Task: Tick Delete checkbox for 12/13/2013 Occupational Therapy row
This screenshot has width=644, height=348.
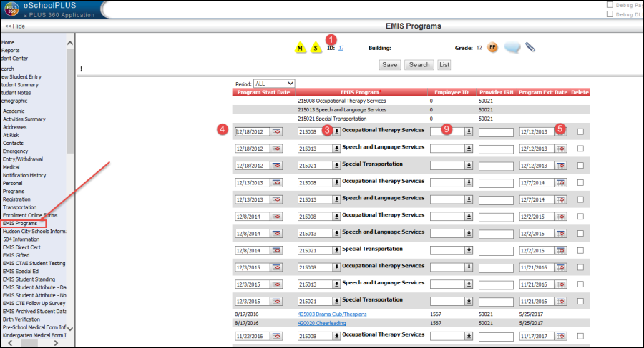Action: [580, 183]
